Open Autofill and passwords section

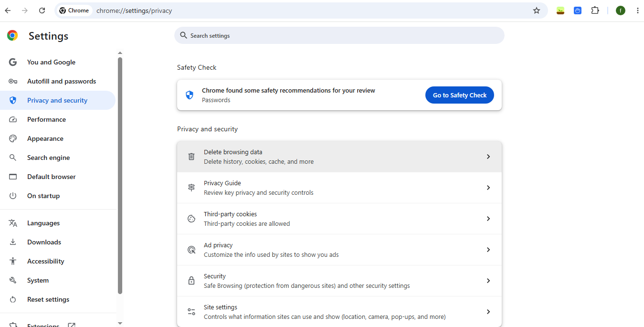[58, 81]
